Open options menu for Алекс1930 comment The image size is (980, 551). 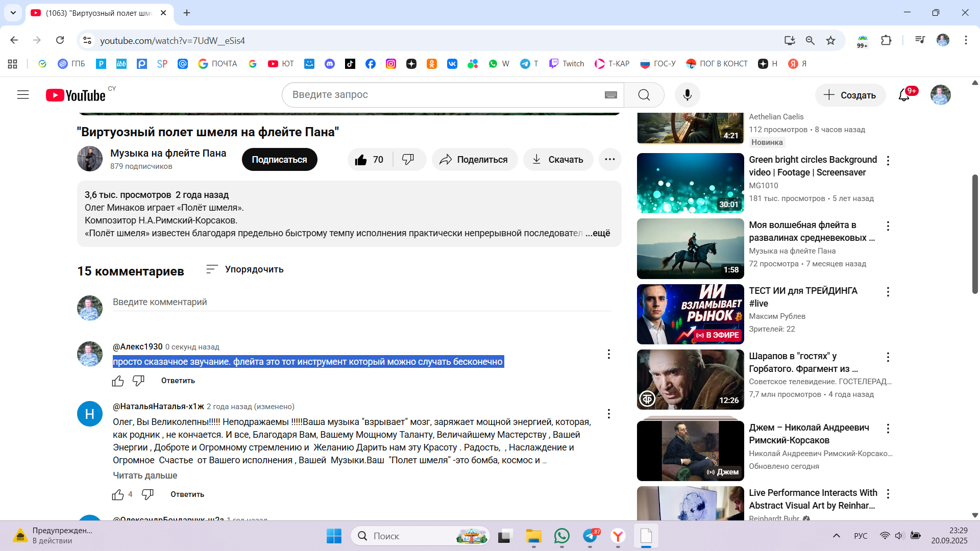pos(608,354)
